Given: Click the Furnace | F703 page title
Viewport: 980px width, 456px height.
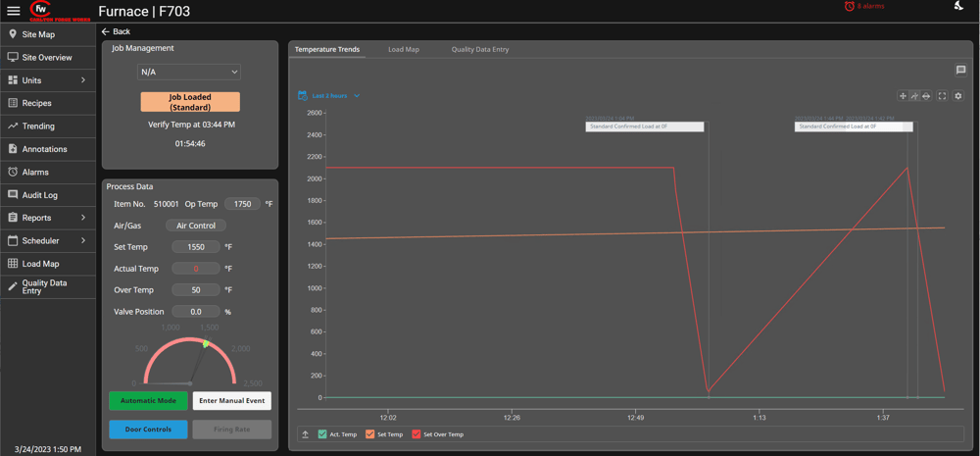Looking at the screenshot, I should click(x=144, y=11).
